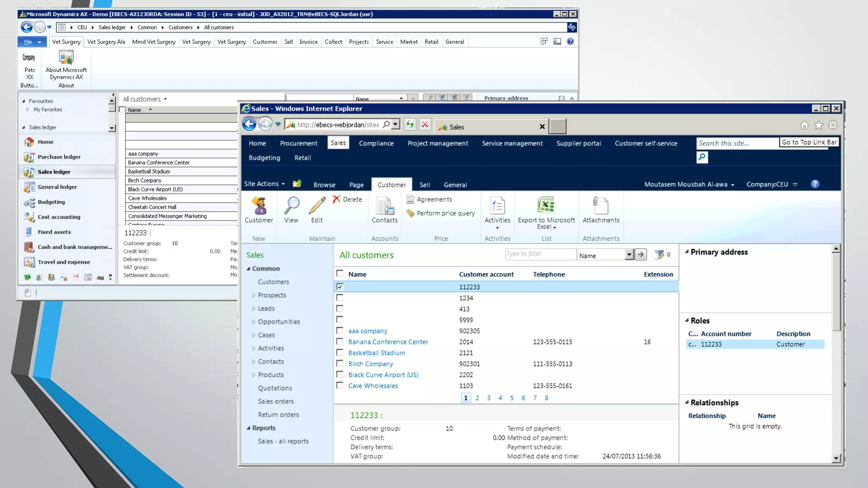Check the box beside aaa company
The width and height of the screenshot is (868, 488).
click(x=339, y=330)
